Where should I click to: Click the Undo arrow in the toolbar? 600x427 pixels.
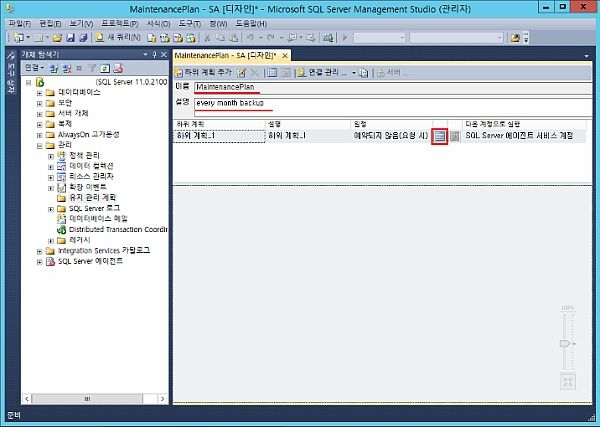pyautogui.click(x=250, y=37)
